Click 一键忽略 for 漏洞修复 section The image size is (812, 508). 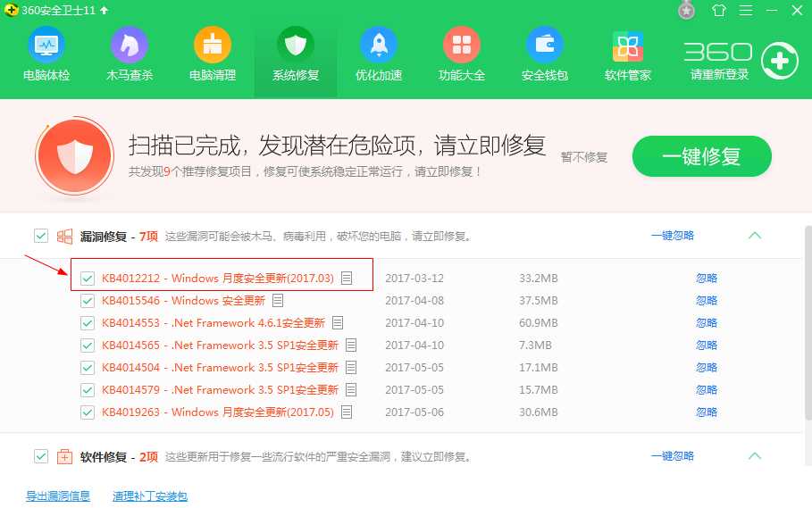(672, 236)
